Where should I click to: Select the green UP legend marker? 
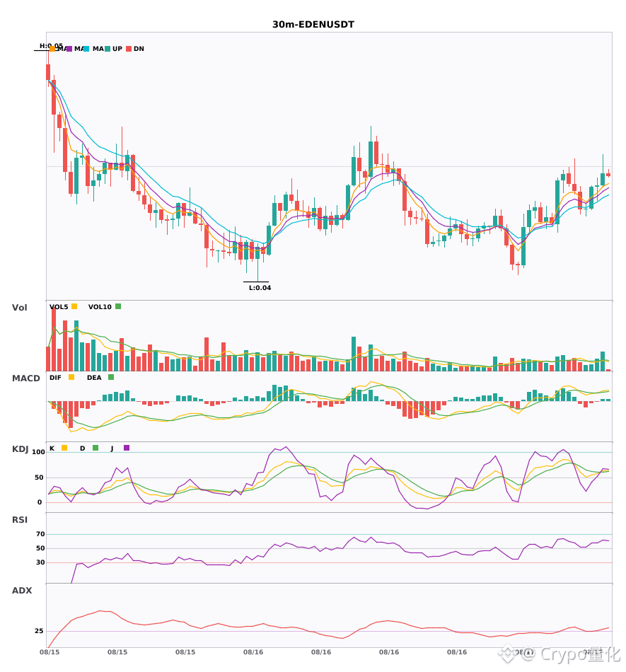point(108,49)
